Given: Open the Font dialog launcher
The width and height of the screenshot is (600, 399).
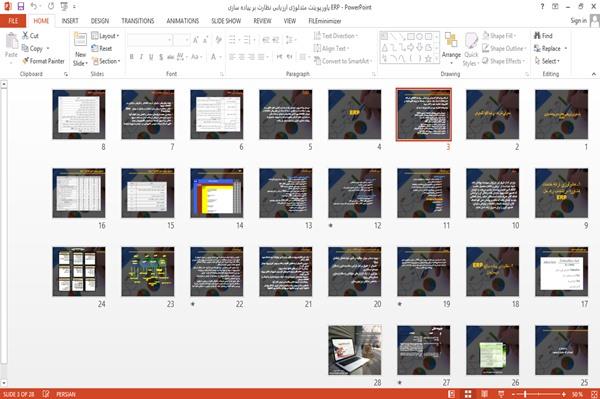Looking at the screenshot, I should [x=221, y=74].
